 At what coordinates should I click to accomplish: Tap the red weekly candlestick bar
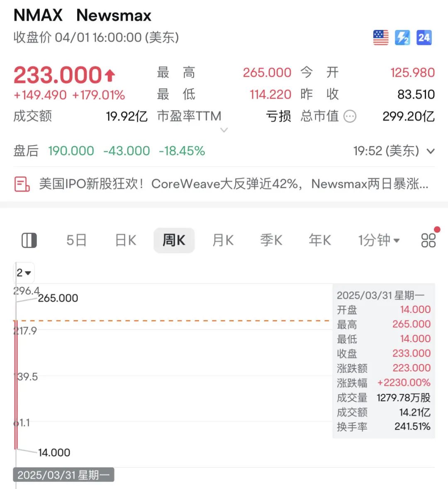coord(16,384)
